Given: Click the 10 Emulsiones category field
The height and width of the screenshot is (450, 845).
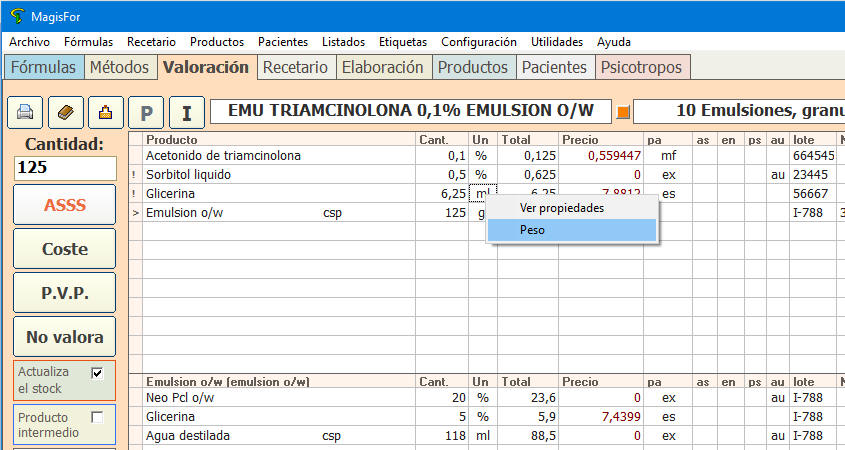Looking at the screenshot, I should tap(739, 111).
